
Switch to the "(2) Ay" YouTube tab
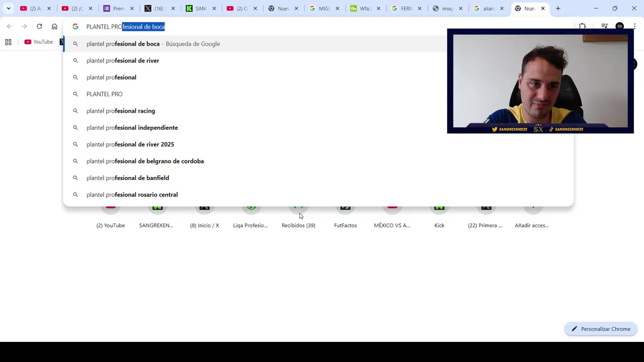tap(35, 9)
